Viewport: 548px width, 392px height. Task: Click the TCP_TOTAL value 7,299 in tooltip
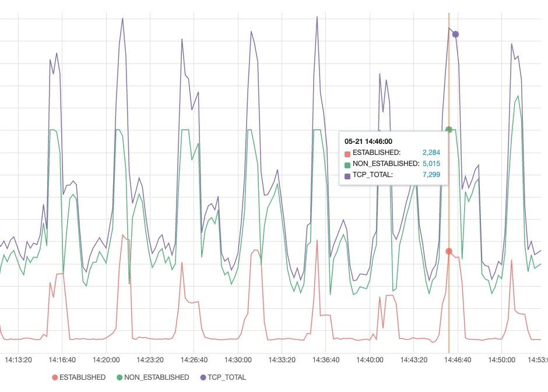pos(431,175)
